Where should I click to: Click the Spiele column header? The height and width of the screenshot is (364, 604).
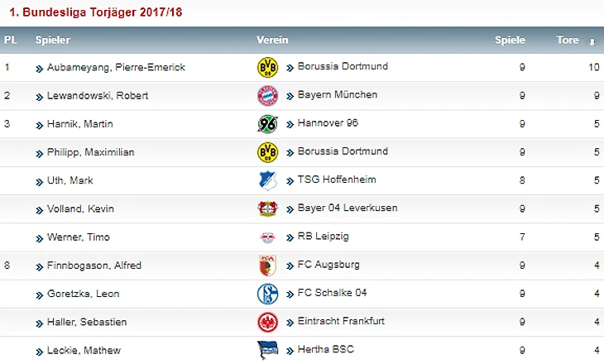point(510,40)
